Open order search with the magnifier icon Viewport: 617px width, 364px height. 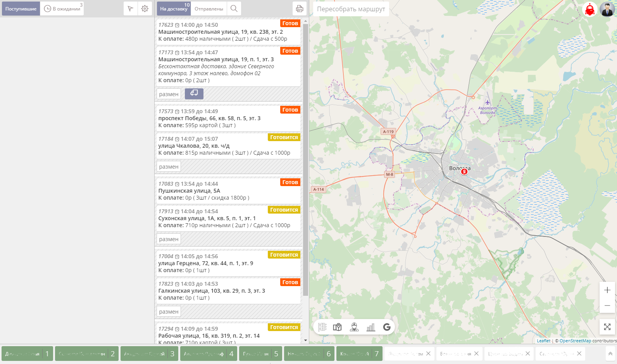[x=234, y=9]
